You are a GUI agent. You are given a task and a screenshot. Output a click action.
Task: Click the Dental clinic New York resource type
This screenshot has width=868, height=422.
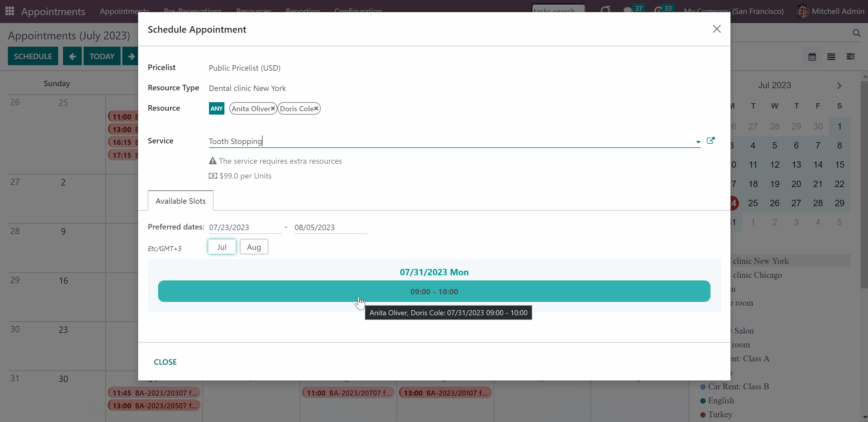pos(247,88)
